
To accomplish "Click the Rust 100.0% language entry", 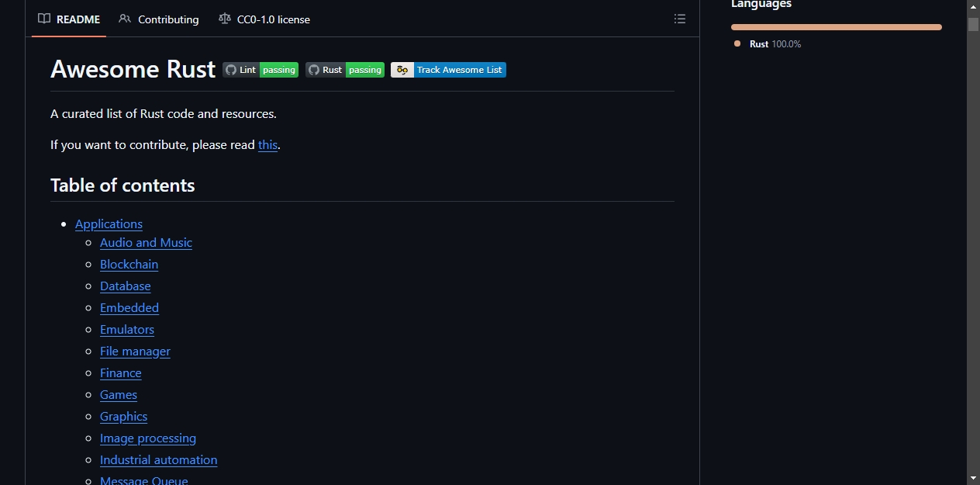I will (x=768, y=44).
